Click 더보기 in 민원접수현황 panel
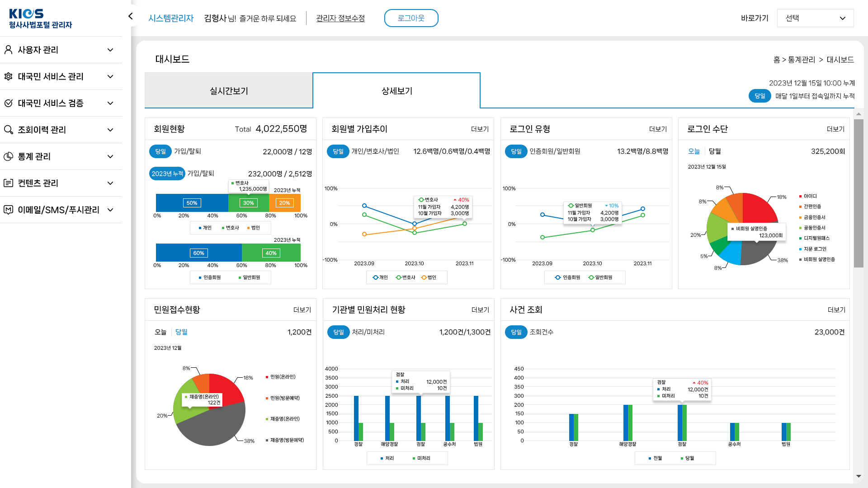The width and height of the screenshot is (868, 488). 302,310
